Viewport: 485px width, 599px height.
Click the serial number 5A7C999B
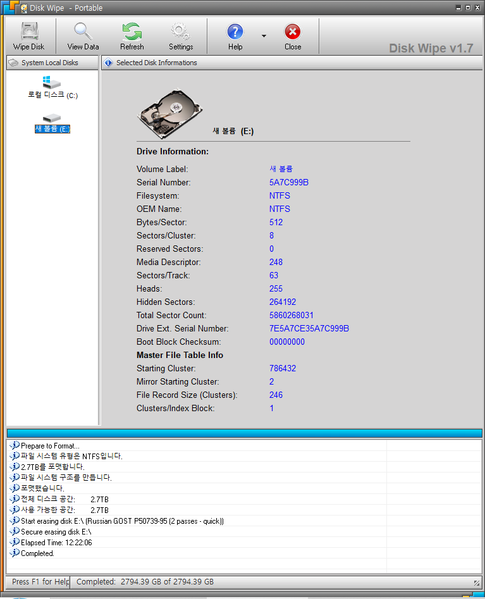[x=289, y=183]
